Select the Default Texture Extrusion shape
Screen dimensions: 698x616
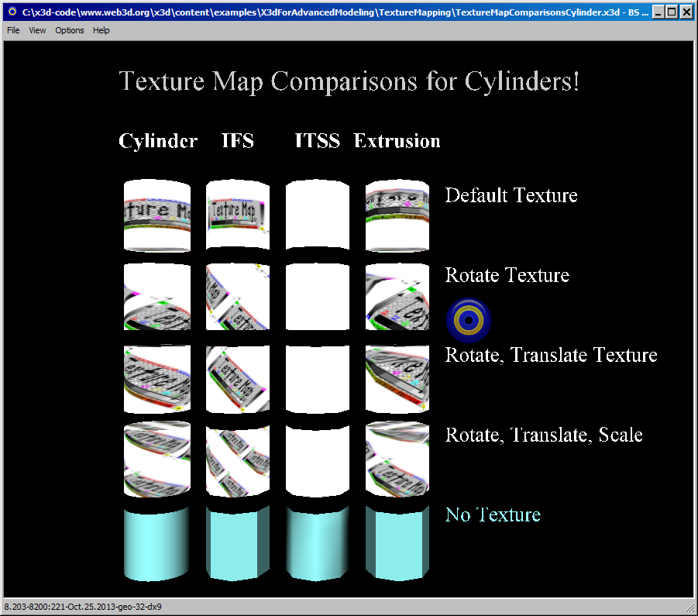[x=397, y=215]
